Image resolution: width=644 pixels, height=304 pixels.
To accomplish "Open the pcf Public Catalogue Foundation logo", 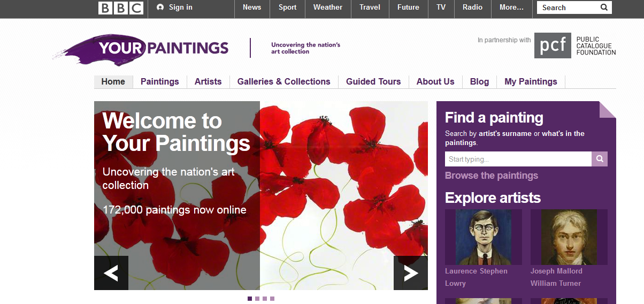I will pyautogui.click(x=575, y=46).
